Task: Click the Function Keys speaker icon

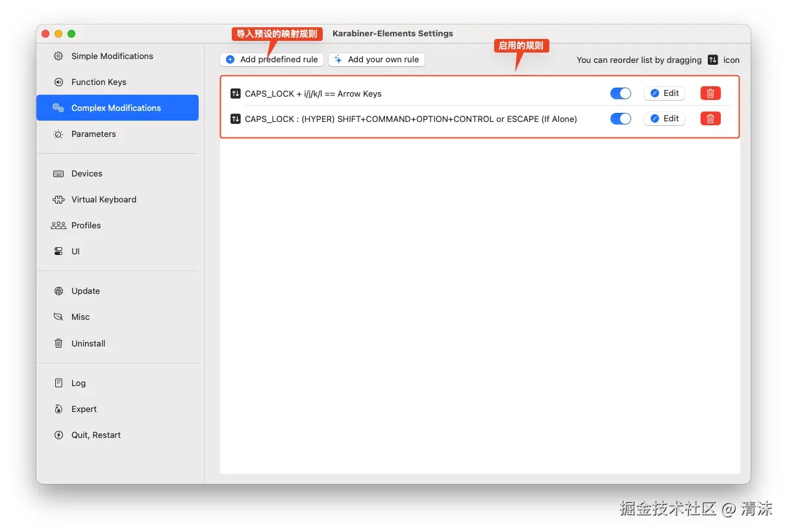Action: [x=58, y=82]
